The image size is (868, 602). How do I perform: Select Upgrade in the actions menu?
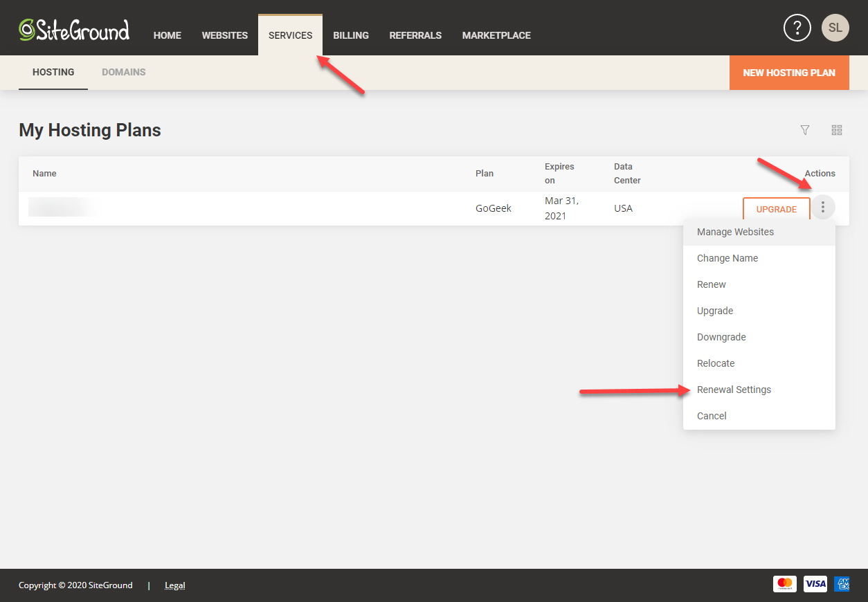point(759,311)
